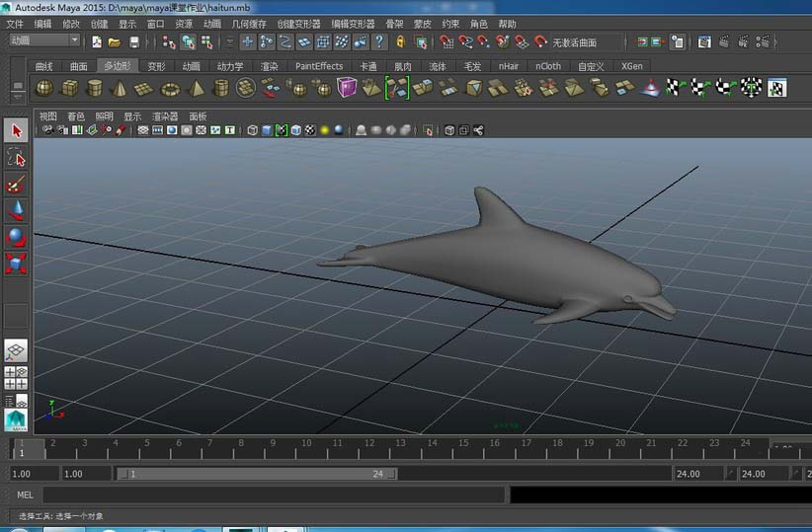Image resolution: width=812 pixels, height=532 pixels.
Task: Click the purple cube shelf icon
Action: click(x=347, y=89)
